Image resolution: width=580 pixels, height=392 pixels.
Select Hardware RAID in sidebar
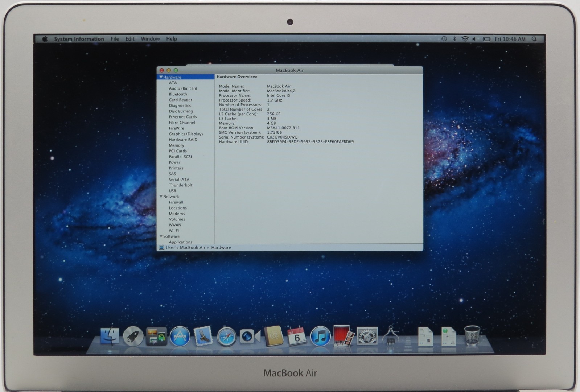(x=183, y=140)
